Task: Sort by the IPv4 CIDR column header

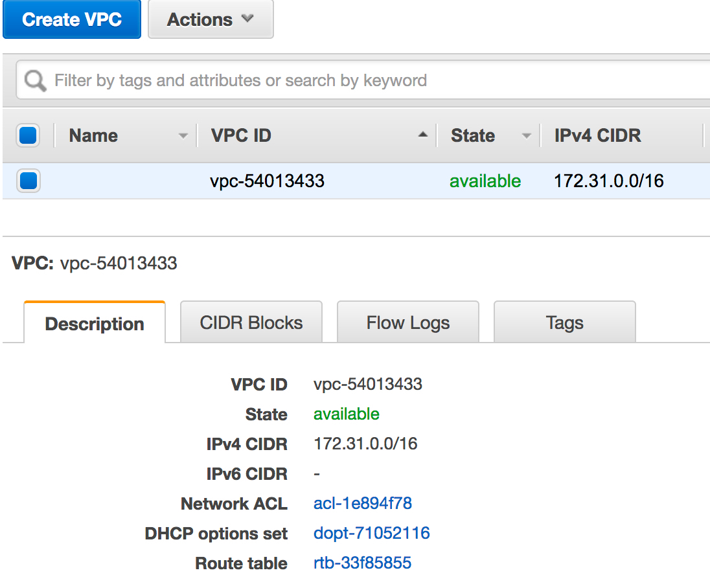Action: point(597,135)
